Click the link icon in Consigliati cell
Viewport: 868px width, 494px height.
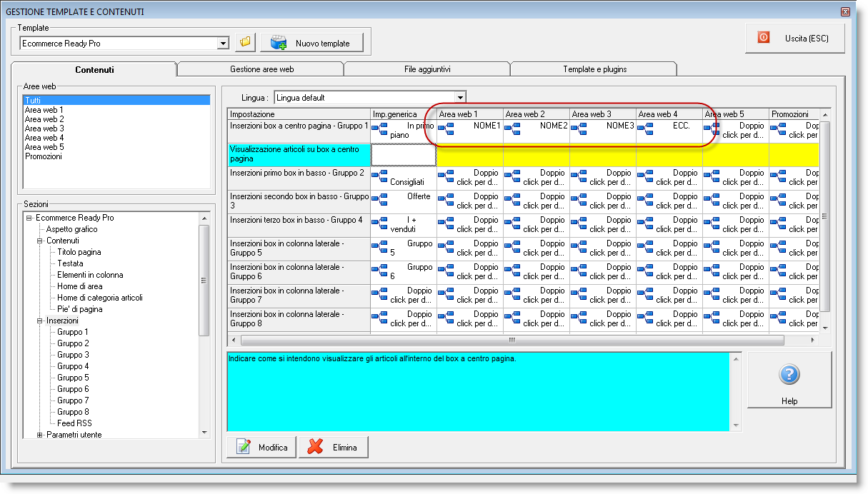point(380,176)
